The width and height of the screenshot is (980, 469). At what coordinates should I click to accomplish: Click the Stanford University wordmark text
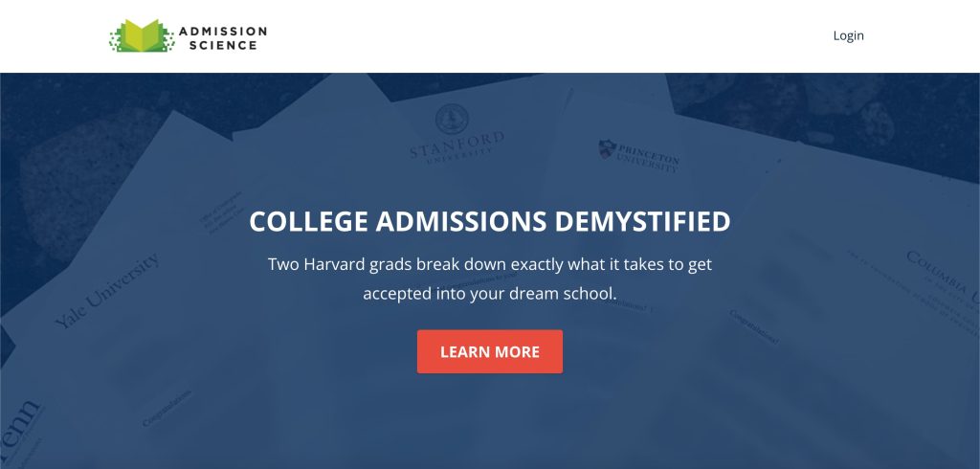[457, 147]
